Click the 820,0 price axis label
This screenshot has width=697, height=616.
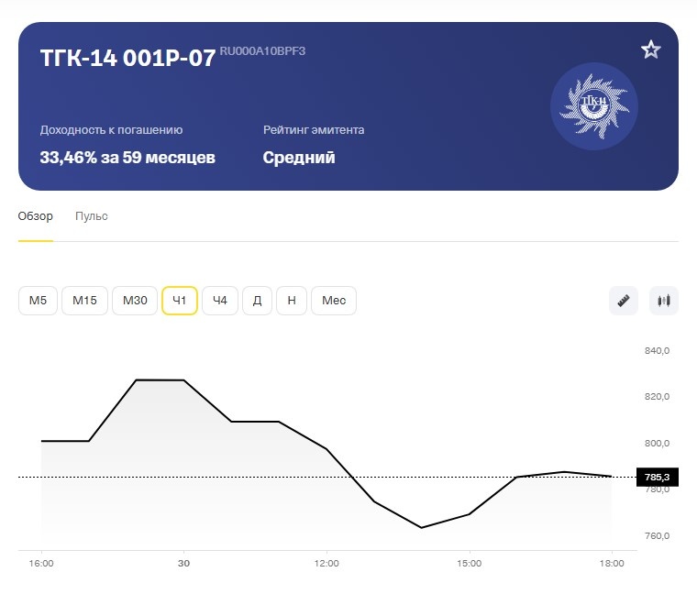pos(657,396)
